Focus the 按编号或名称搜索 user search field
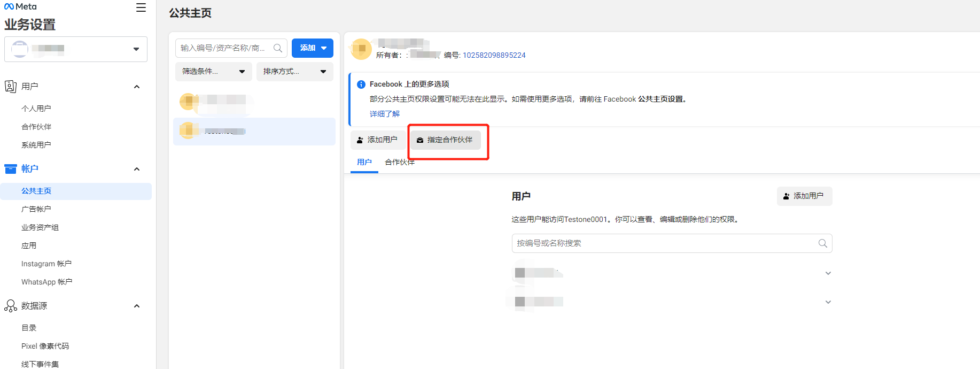Viewport: 980px width, 369px height. pyautogui.click(x=672, y=243)
